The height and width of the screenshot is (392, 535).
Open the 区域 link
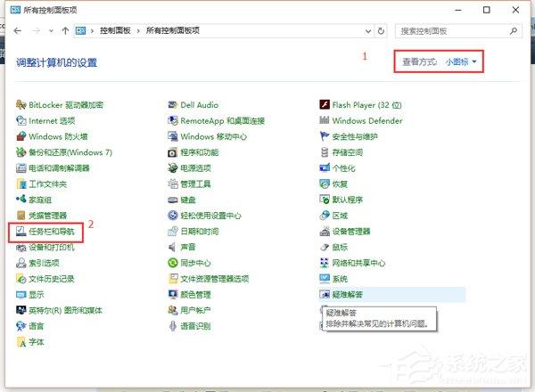340,216
